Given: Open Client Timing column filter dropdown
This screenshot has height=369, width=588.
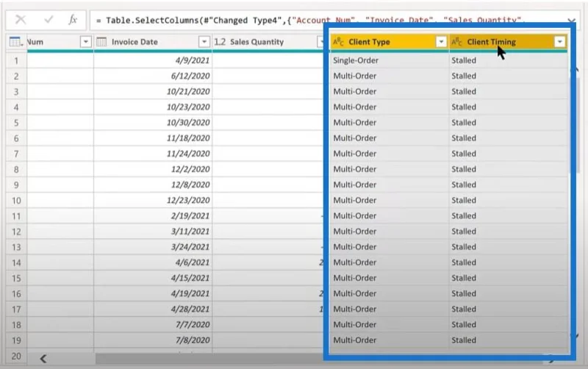Looking at the screenshot, I should [559, 42].
